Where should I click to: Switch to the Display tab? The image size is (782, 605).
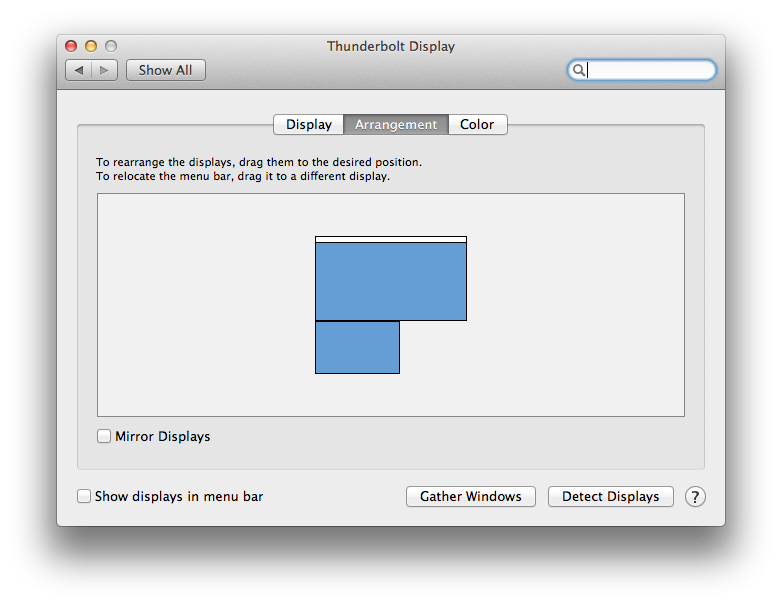(x=309, y=125)
